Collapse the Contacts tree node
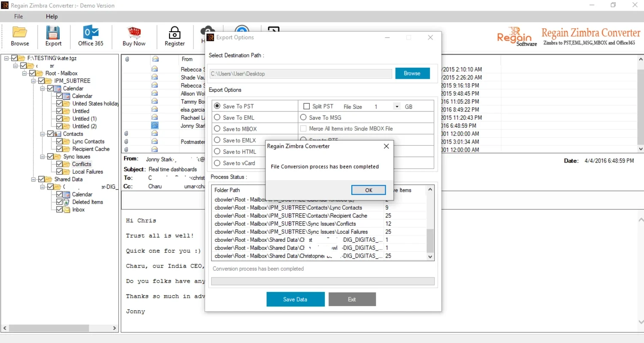Screen dimensions: 644x343 tap(42, 134)
